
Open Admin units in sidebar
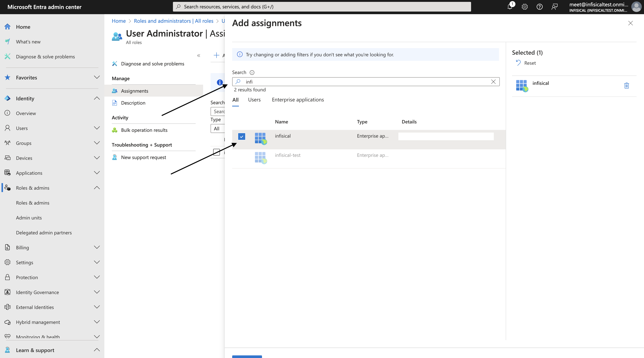29,218
